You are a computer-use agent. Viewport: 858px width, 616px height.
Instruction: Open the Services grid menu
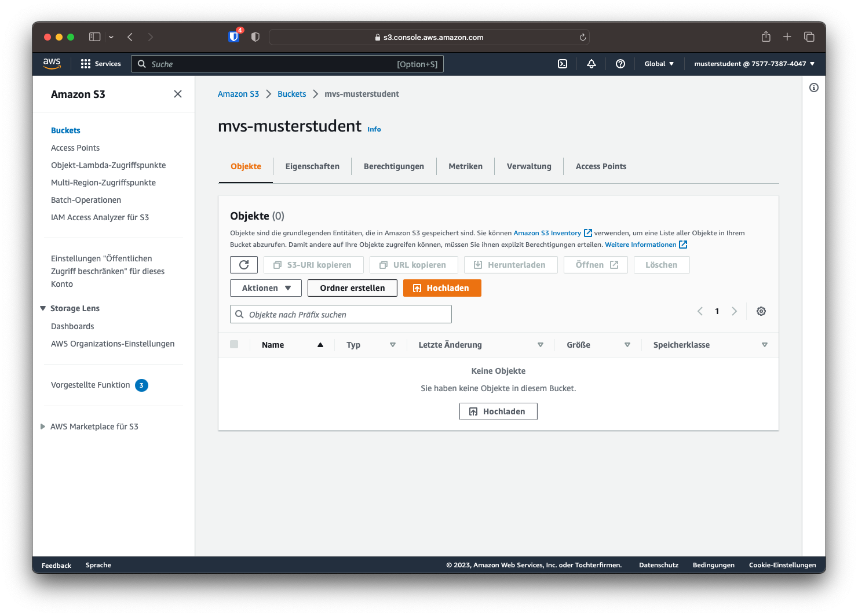[101, 64]
